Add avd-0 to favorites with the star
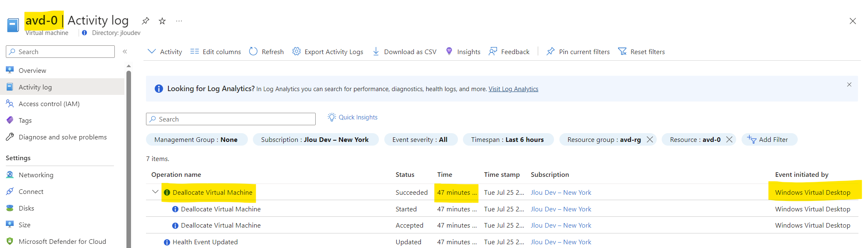 coord(162,21)
